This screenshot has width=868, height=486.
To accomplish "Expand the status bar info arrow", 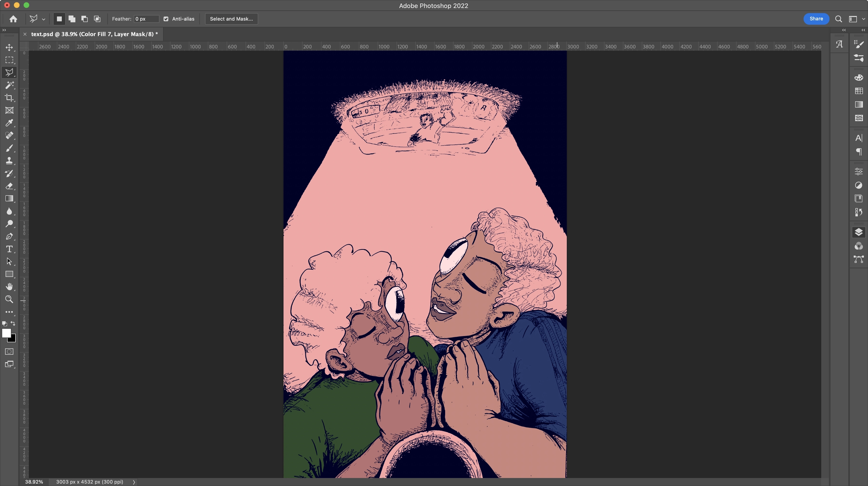I will pos(134,482).
